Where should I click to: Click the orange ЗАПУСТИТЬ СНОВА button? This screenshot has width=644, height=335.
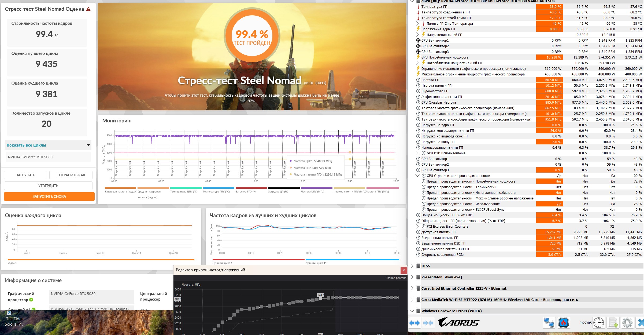[x=49, y=196]
